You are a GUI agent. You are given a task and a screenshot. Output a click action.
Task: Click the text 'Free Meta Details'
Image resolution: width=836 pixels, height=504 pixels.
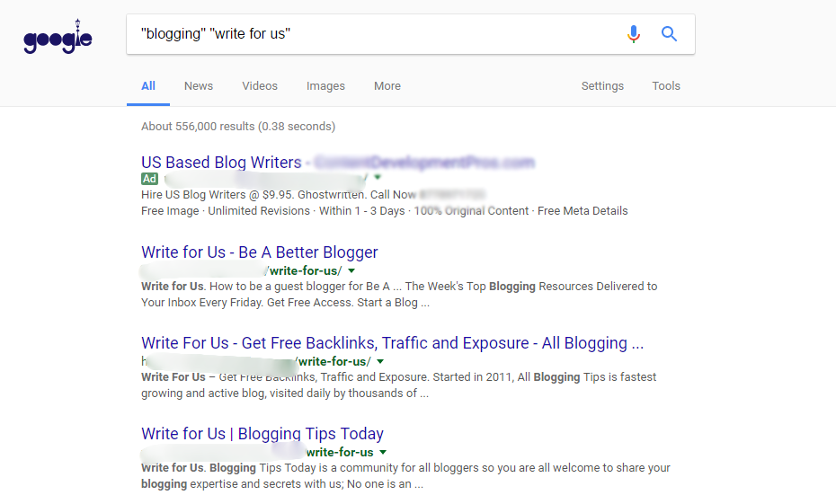pos(583,211)
